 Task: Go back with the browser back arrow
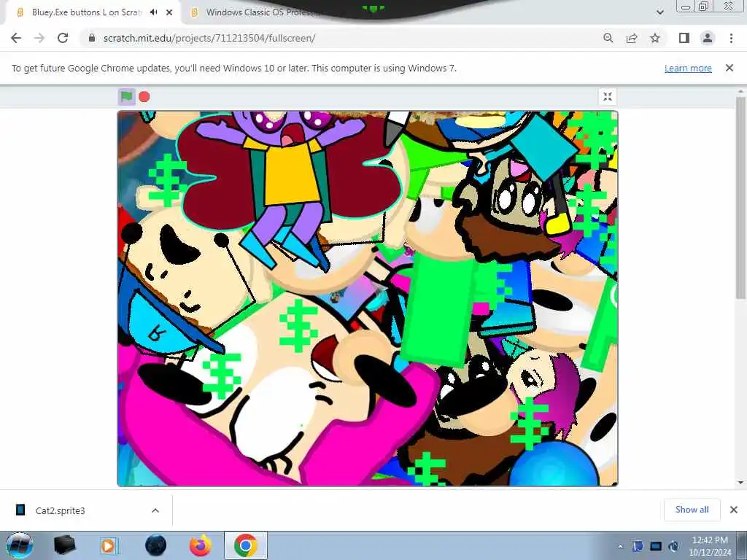pyautogui.click(x=16, y=38)
